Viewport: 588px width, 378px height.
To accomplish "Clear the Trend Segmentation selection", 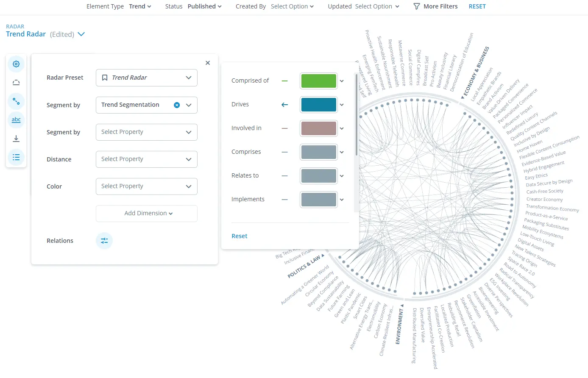I will point(177,105).
